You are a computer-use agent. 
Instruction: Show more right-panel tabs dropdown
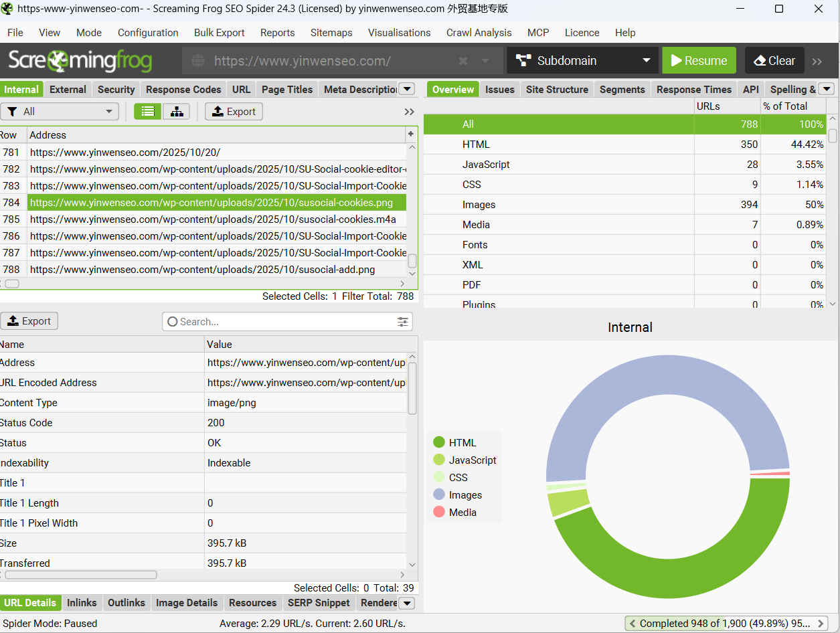coord(826,89)
